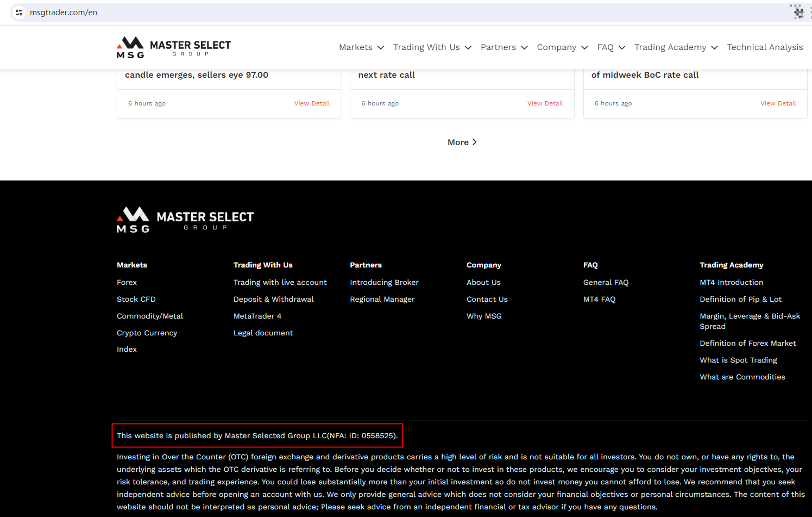Image resolution: width=812 pixels, height=517 pixels.
Task: Open Margin, Leverage & Bid-Ask Spread link
Action: click(x=750, y=321)
